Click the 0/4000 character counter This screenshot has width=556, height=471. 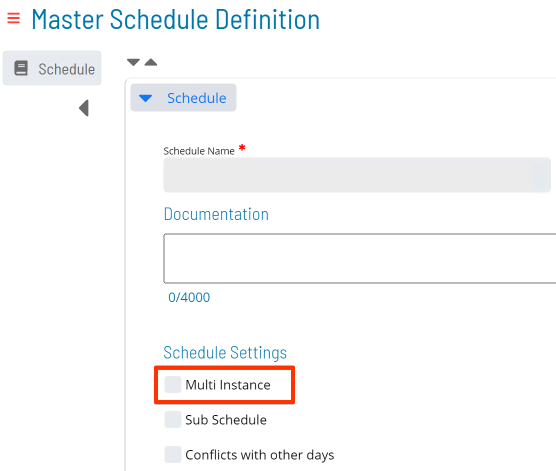click(189, 297)
